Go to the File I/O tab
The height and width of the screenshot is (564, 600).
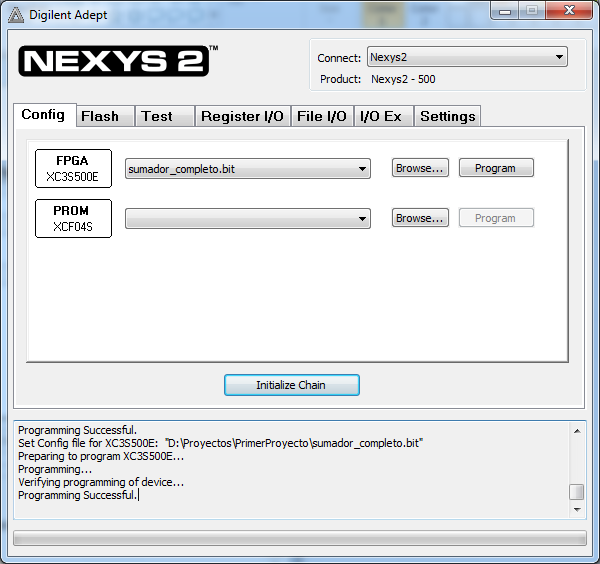point(322,116)
